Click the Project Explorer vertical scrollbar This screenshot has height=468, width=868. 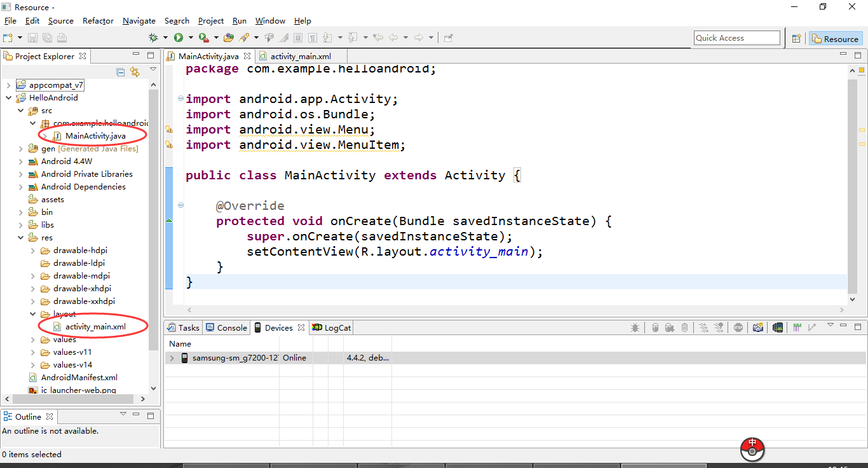pos(153,219)
